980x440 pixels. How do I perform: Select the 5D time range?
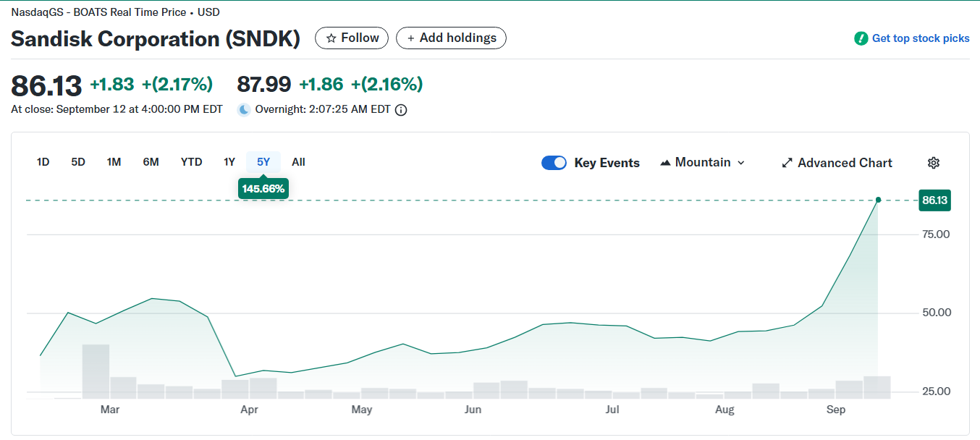(78, 162)
